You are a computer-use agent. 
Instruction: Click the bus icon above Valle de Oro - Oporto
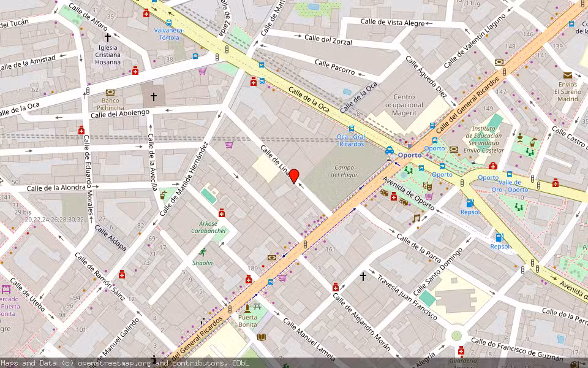click(509, 174)
